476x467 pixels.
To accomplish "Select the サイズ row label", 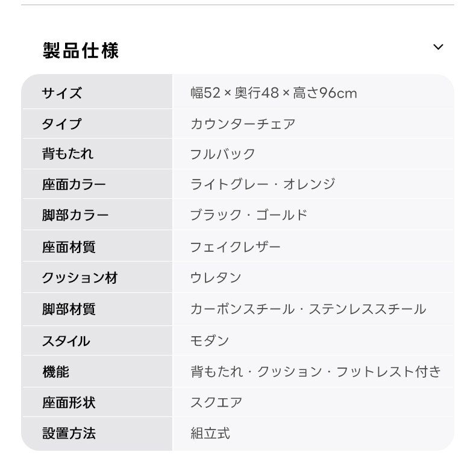I will (x=62, y=93).
